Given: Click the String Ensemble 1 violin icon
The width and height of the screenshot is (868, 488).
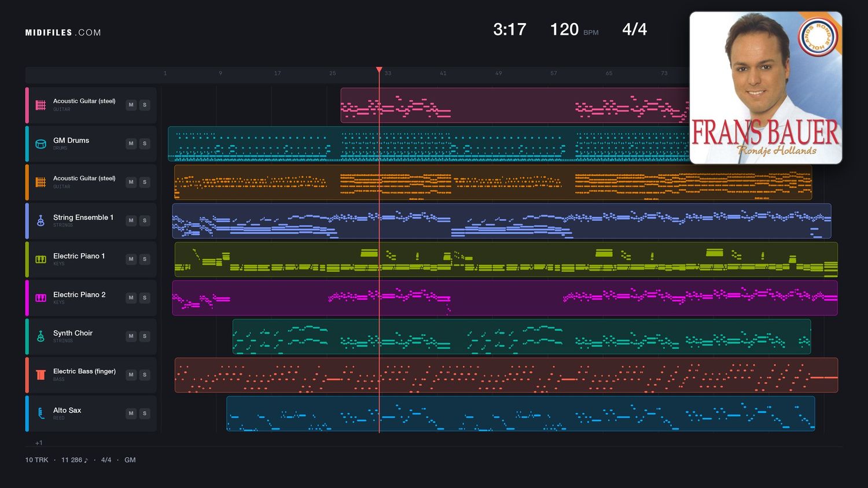Looking at the screenshot, I should tap(41, 221).
